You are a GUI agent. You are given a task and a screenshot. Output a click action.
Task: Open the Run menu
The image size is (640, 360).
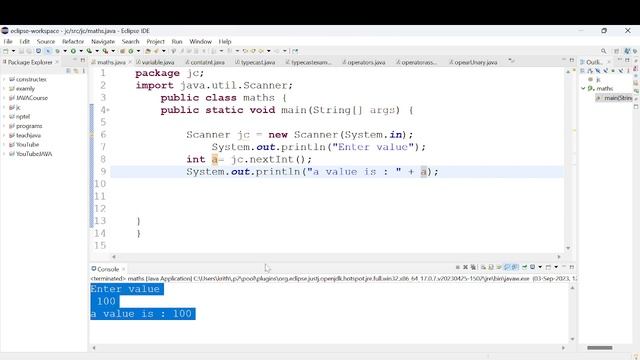[x=177, y=41]
